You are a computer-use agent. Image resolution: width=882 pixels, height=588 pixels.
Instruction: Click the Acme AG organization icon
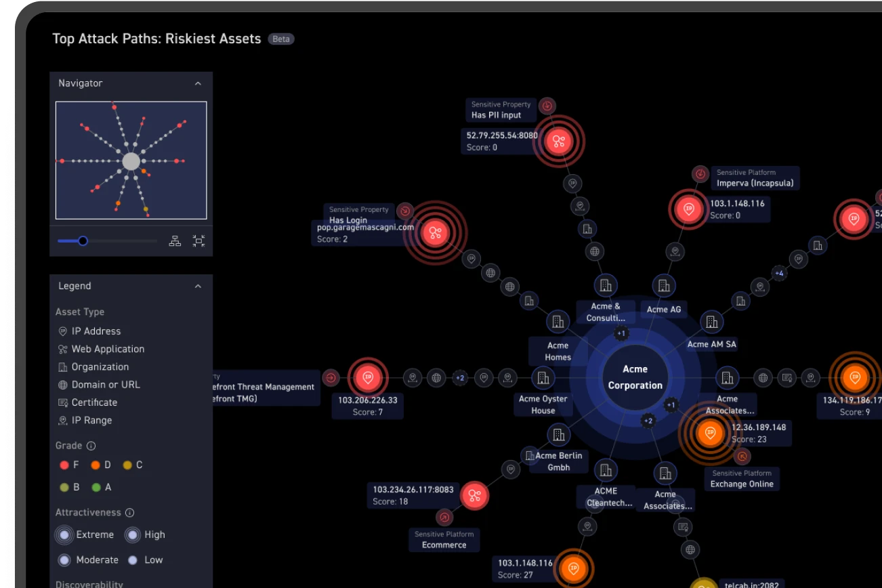pos(664,286)
